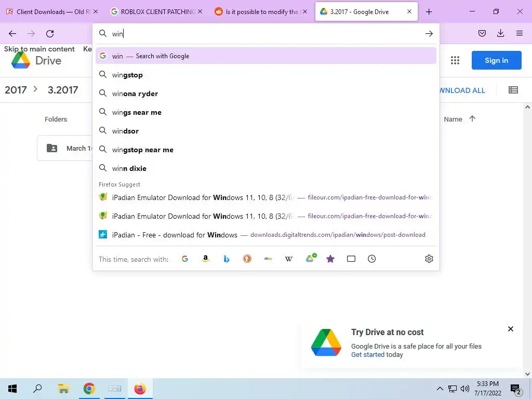The width and height of the screenshot is (532, 399).
Task: Click DOWNLOAD ALL in Drive
Action: 462,90
